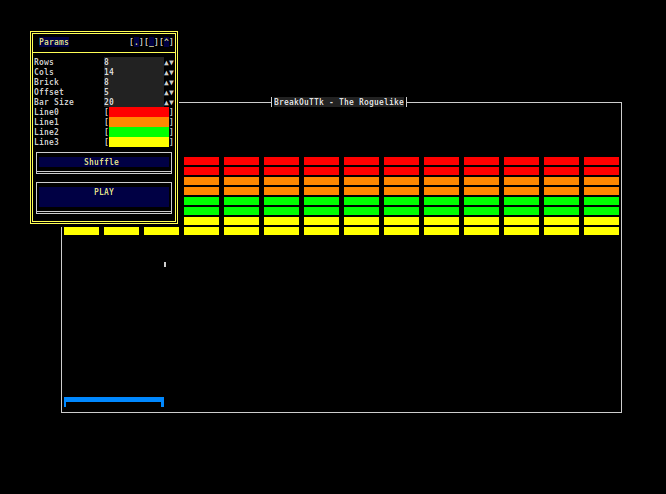Decrease Rows with the down arrow
Viewport: 666px width, 494px height.
click(171, 62)
